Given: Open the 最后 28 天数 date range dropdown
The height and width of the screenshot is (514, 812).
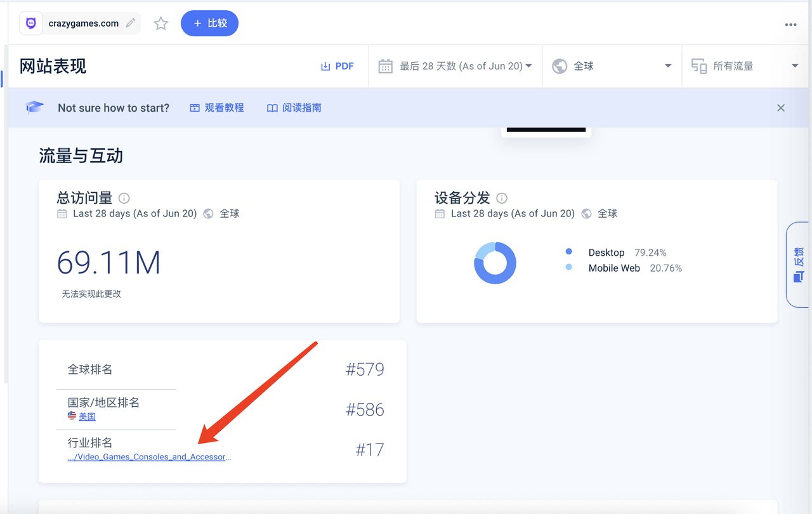Looking at the screenshot, I should [455, 66].
